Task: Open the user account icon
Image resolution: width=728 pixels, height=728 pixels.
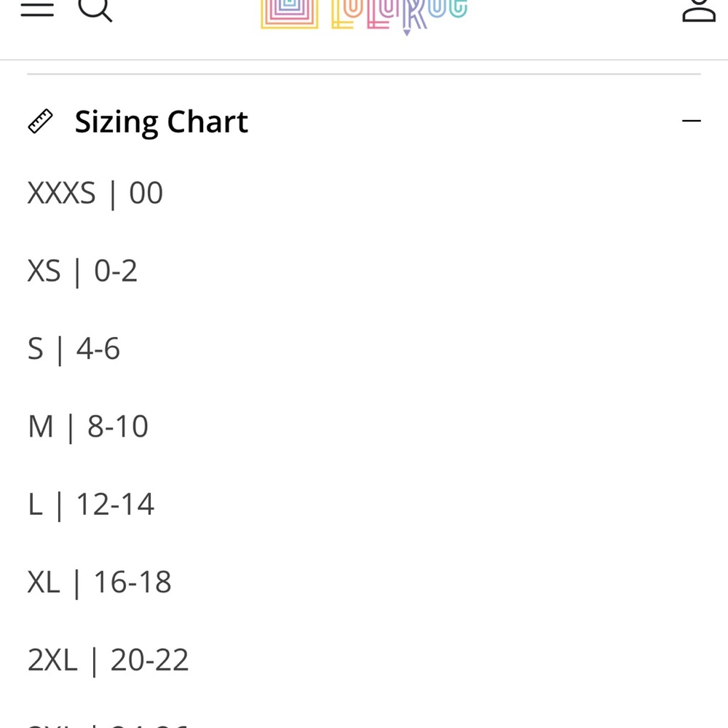Action: click(x=698, y=10)
